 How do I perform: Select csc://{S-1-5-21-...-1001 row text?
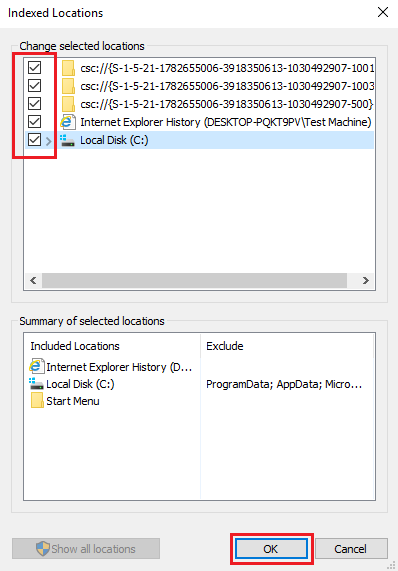(x=227, y=68)
